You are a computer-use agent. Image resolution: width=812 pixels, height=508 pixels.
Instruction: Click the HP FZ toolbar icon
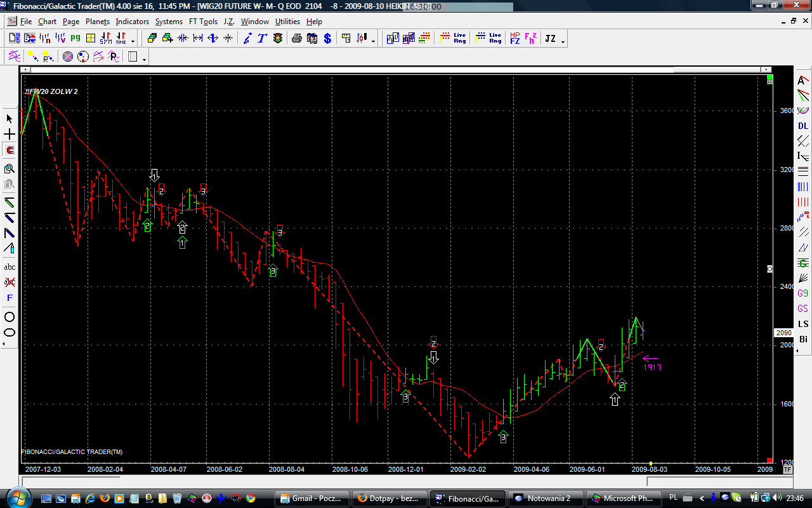click(514, 39)
